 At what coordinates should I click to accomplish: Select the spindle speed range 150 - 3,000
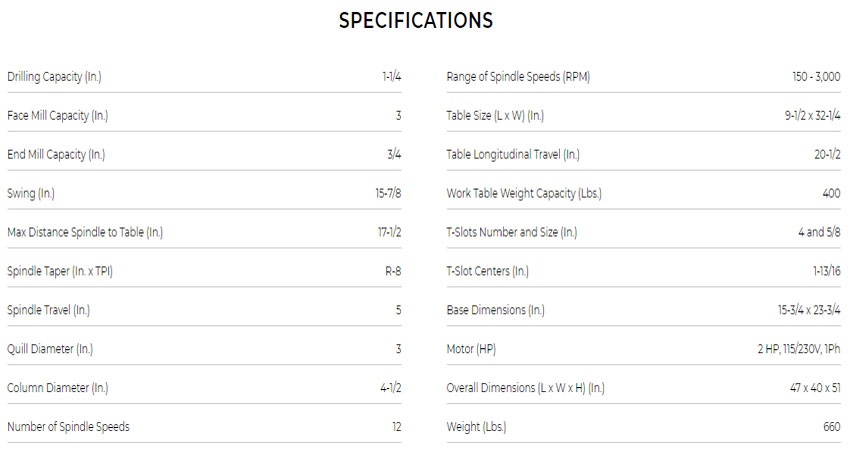[814, 77]
